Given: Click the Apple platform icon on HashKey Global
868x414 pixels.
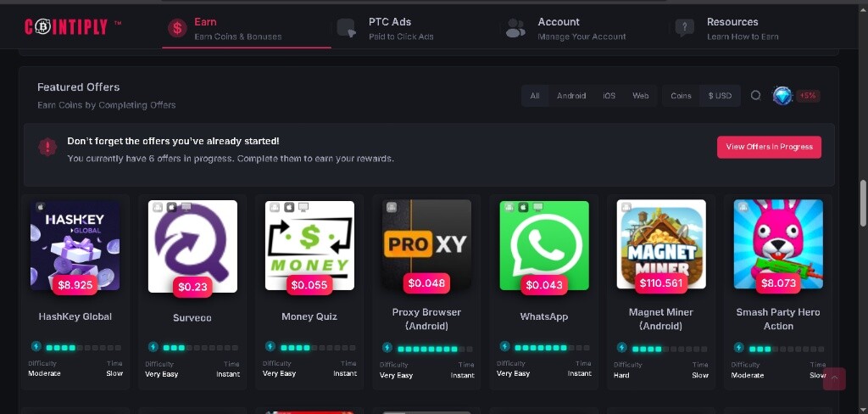Looking at the screenshot, I should click(x=41, y=207).
